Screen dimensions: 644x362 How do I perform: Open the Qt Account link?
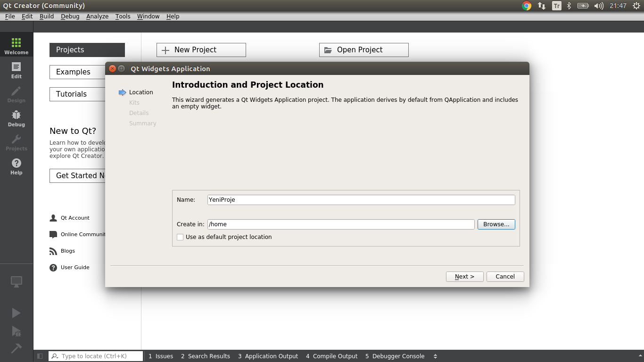click(x=70, y=218)
